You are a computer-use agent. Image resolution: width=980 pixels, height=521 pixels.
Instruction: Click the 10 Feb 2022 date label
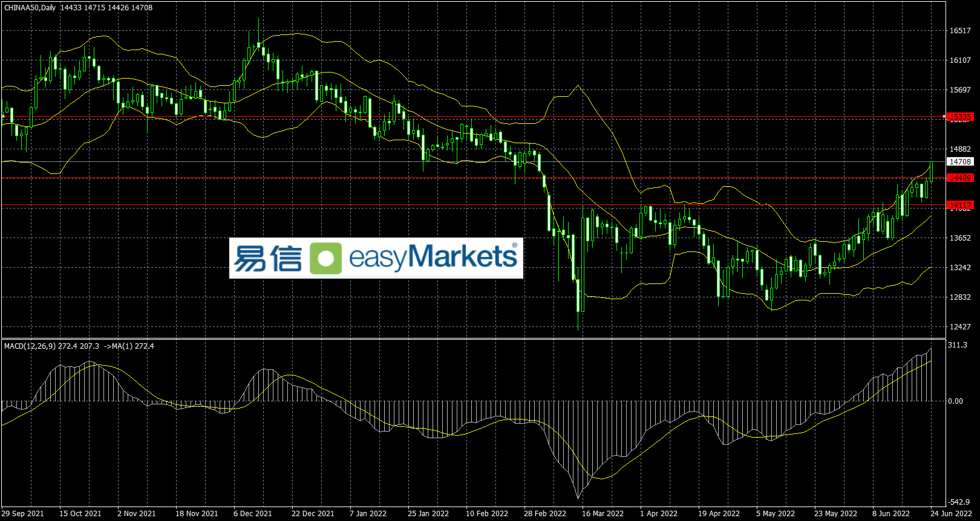pos(487,514)
